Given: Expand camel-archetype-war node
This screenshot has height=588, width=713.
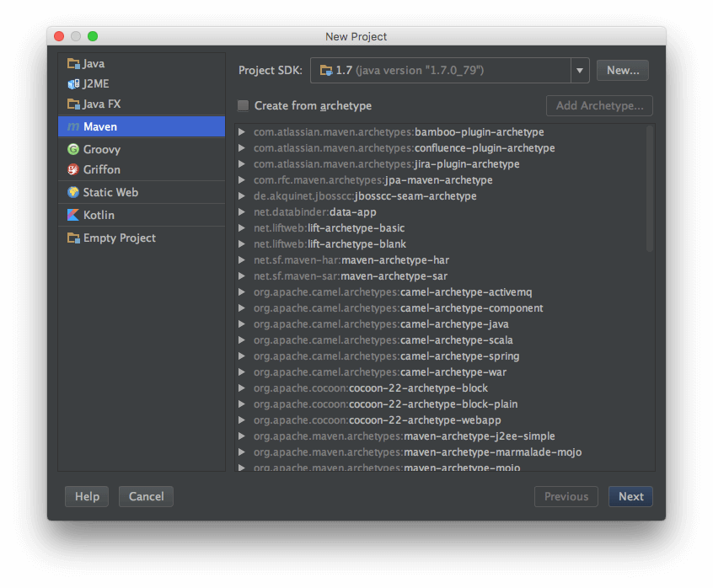Looking at the screenshot, I should [242, 372].
